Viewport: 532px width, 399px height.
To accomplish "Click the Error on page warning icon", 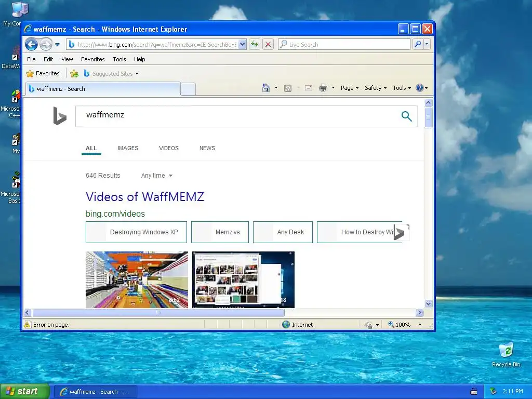I will coord(28,325).
